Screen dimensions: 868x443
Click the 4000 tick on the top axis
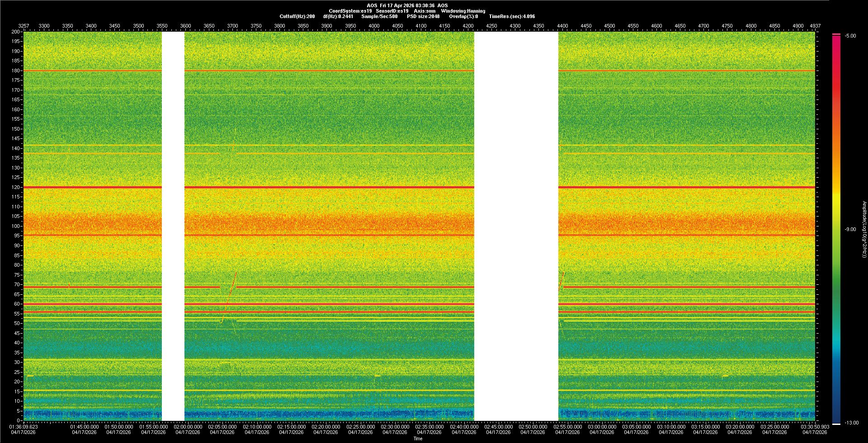374,26
